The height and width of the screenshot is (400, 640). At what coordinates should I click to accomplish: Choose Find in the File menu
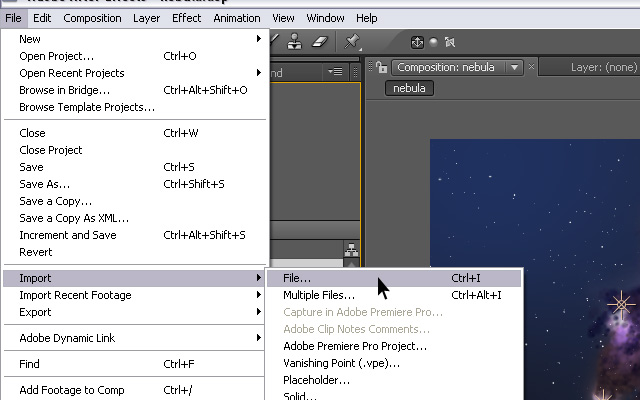tap(135, 364)
